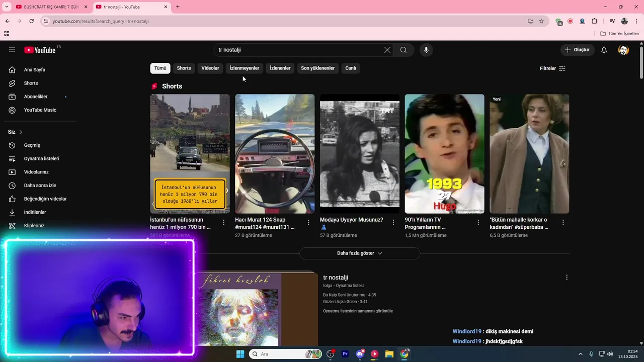This screenshot has height=362, width=644.
Task: Open options for İstanbul'un nüfusunun short
Action: click(x=224, y=222)
